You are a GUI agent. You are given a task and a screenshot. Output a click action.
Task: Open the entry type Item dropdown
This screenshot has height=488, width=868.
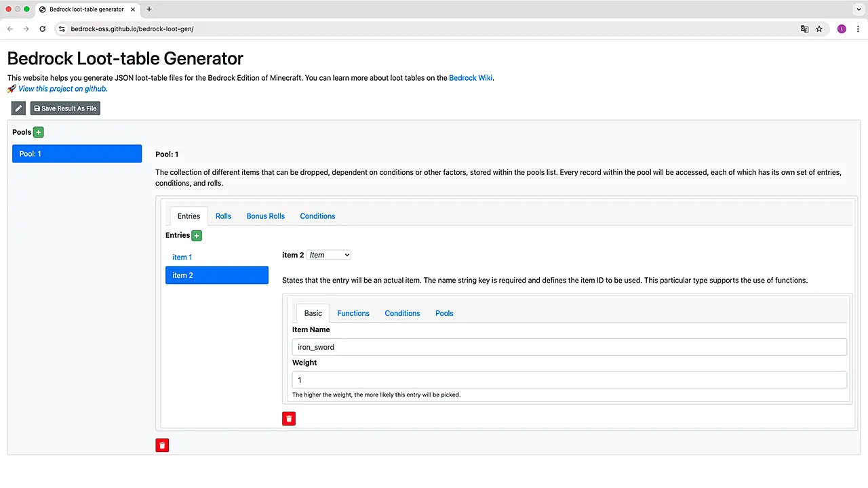[x=329, y=255]
